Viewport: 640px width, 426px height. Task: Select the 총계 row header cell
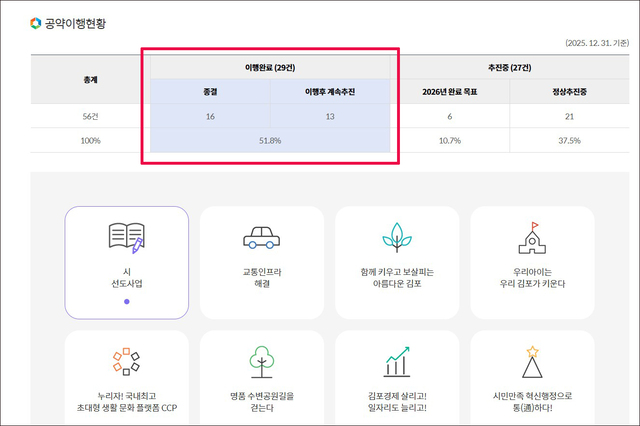click(90, 78)
